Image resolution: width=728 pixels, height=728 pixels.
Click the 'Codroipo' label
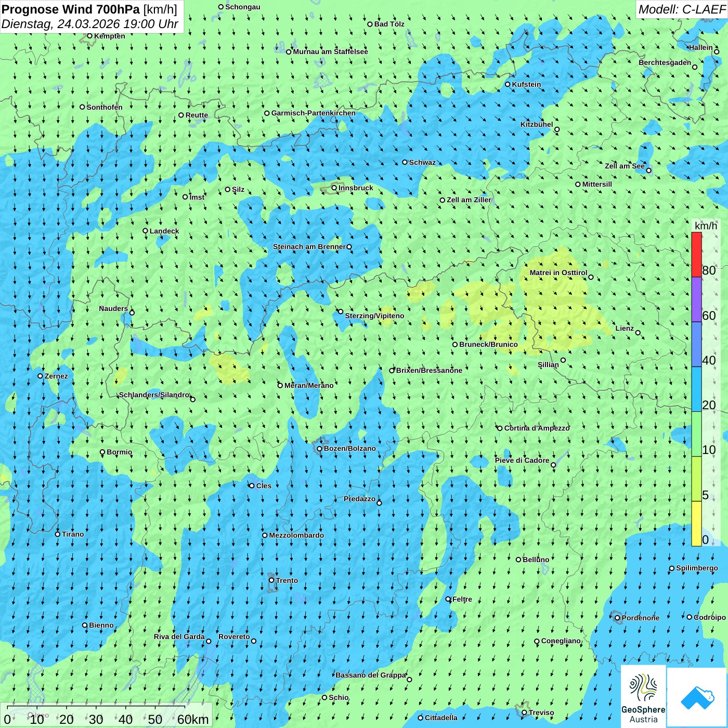pyautogui.click(x=710, y=617)
